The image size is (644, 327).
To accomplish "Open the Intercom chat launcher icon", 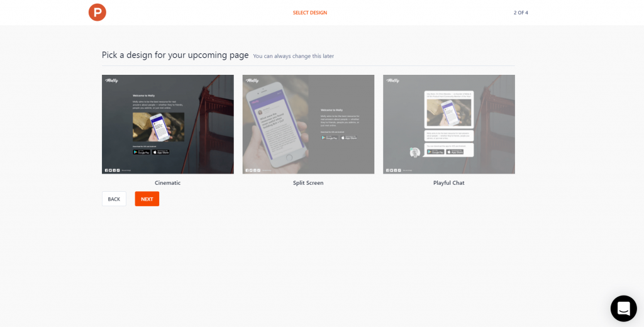I will [x=623, y=309].
